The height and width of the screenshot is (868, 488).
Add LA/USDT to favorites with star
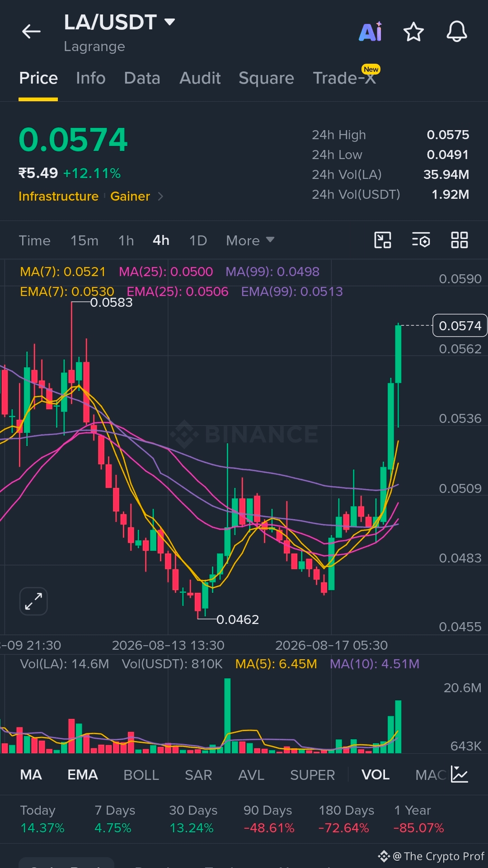(413, 32)
